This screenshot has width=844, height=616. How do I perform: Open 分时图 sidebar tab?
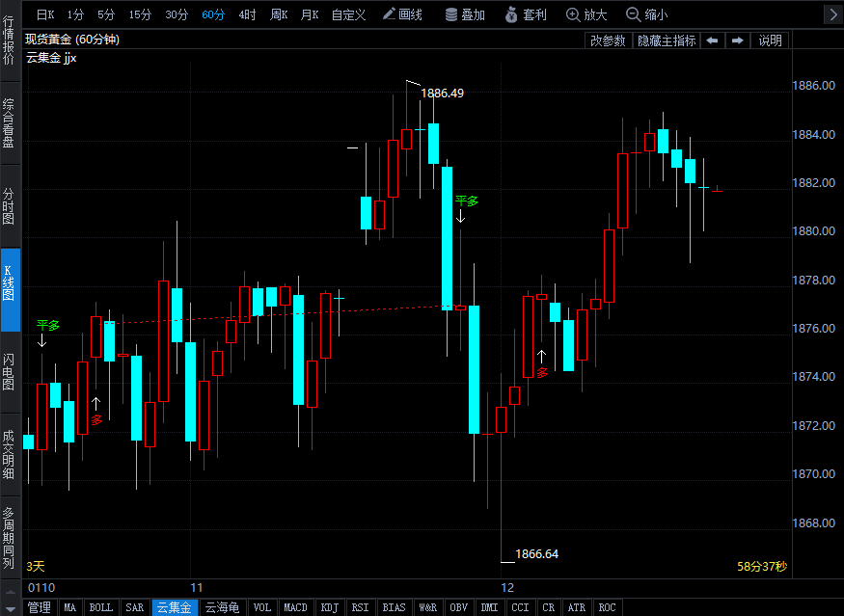click(x=9, y=206)
